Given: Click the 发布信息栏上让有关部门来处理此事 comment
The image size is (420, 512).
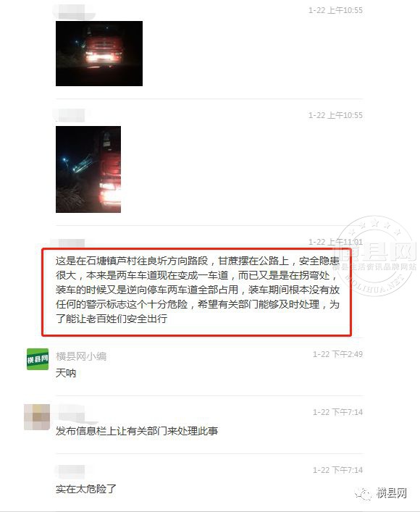Looking at the screenshot, I should 137,431.
